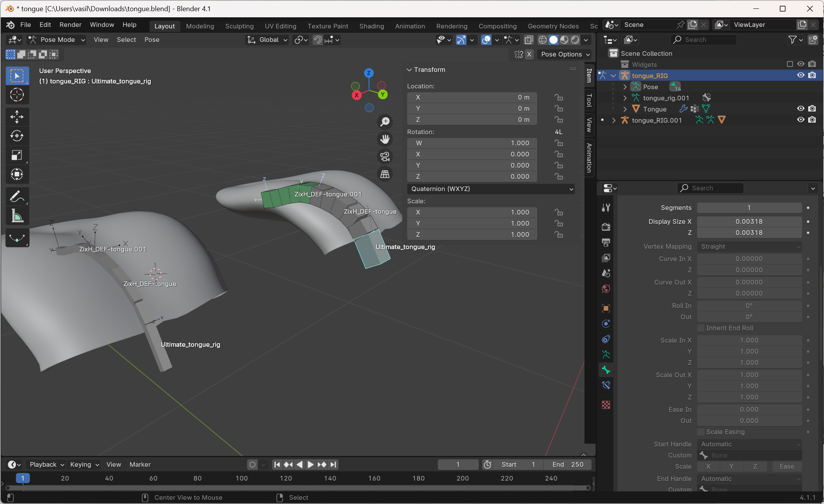Click the zoom viewport magnifier icon
Screen dimensions: 824x504
[385, 122]
